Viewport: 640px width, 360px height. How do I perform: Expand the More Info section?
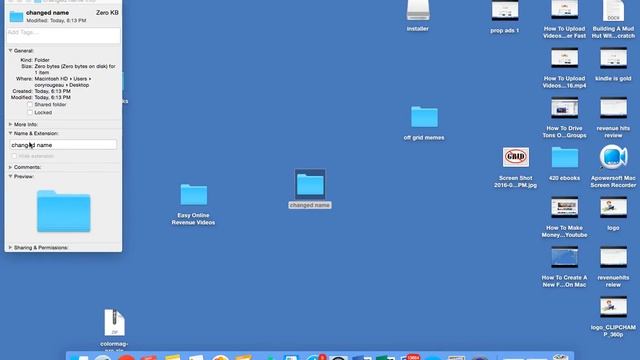11,124
